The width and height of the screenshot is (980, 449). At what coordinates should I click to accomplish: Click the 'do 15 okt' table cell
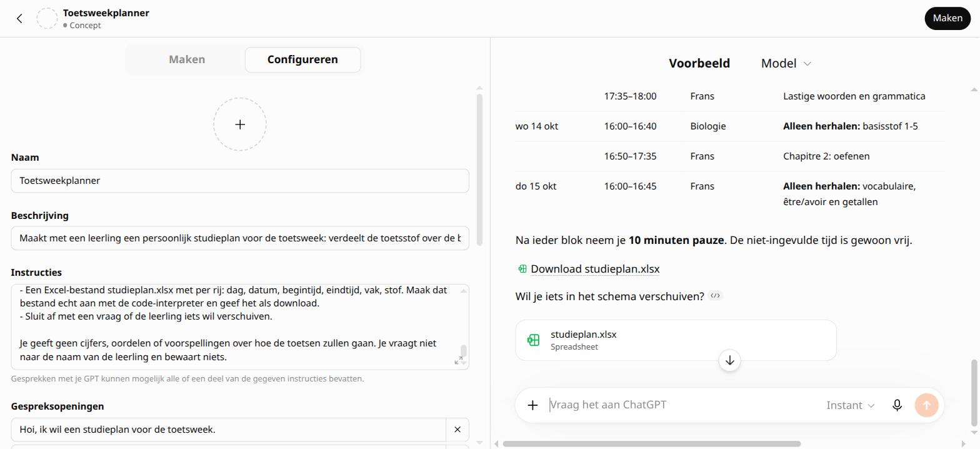point(536,186)
